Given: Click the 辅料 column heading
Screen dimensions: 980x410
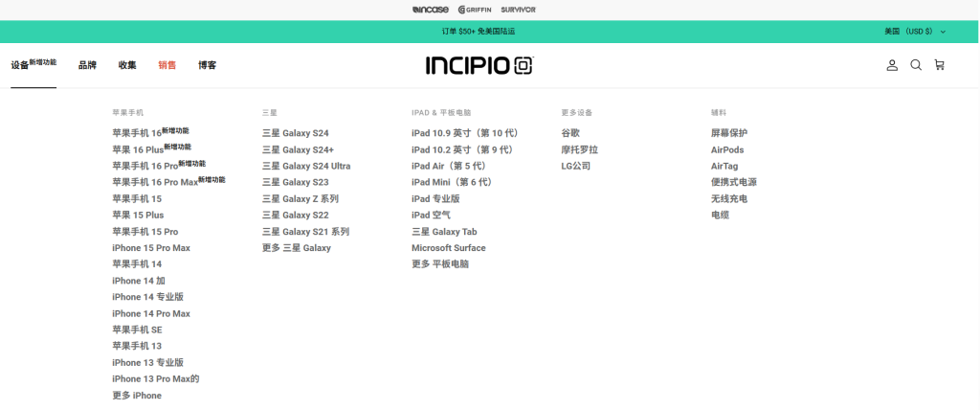Looking at the screenshot, I should (x=719, y=113).
